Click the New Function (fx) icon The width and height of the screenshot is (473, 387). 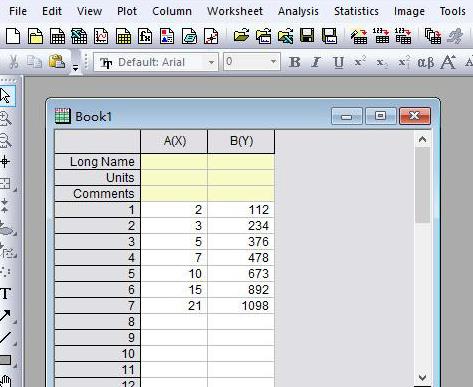tap(145, 36)
